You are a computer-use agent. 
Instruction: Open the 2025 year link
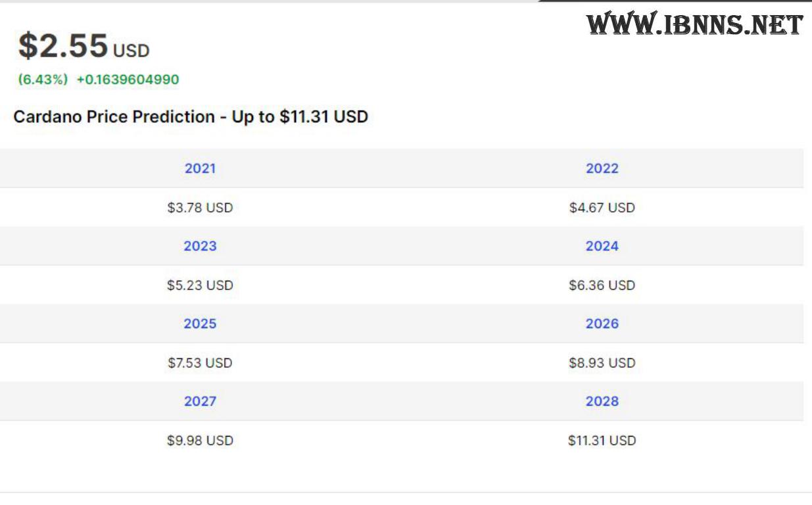pyautogui.click(x=200, y=324)
